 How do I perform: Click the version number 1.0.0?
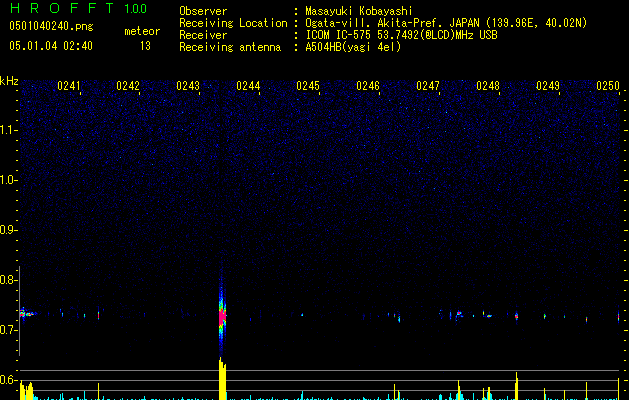tap(135, 9)
